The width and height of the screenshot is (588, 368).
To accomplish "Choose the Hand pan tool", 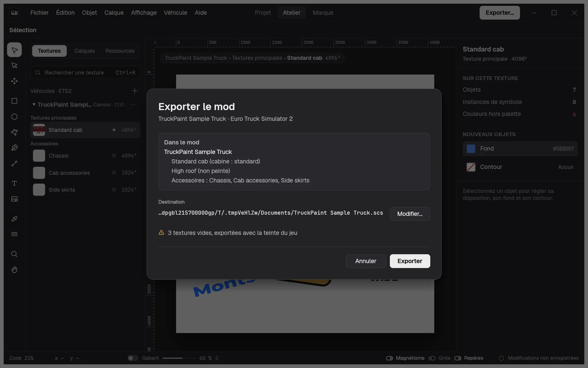I will [14, 270].
